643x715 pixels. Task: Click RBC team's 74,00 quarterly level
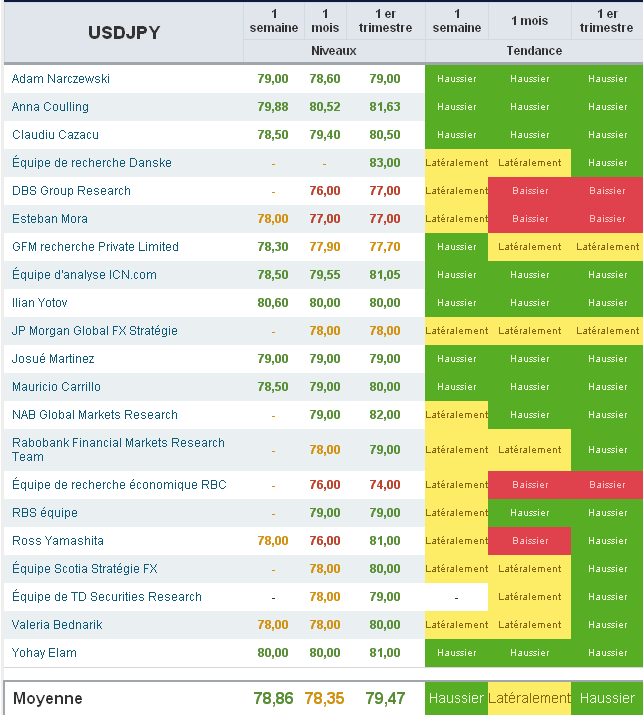pyautogui.click(x=385, y=485)
